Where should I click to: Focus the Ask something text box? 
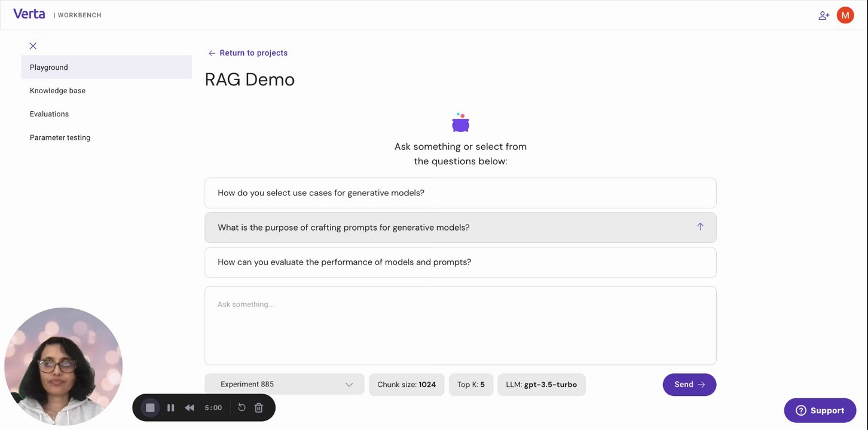pos(460,325)
